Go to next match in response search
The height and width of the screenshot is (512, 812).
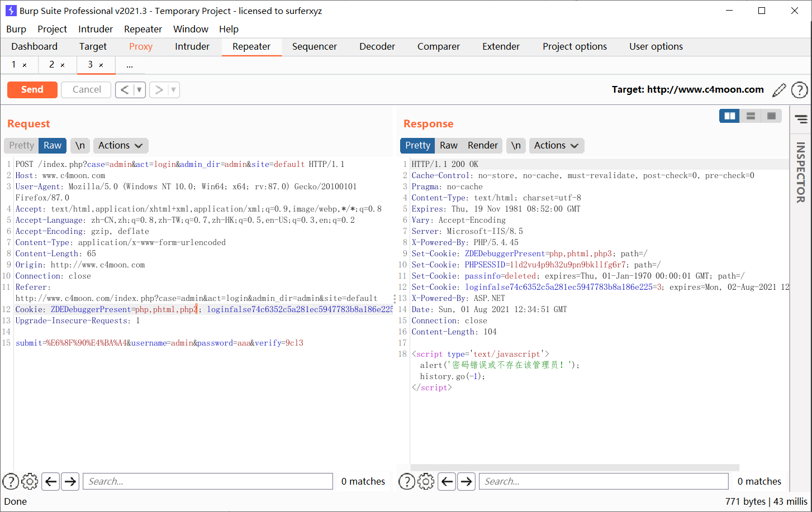click(x=466, y=481)
